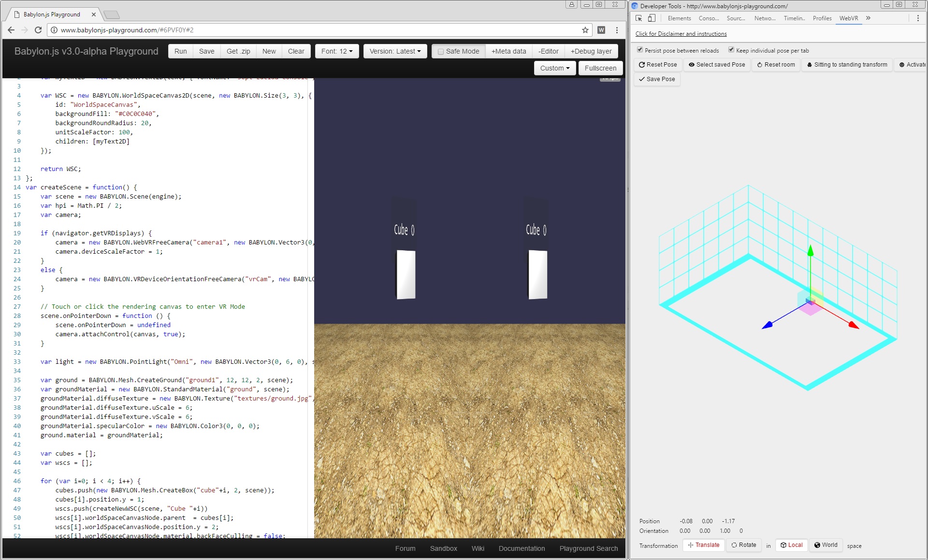
Task: Switch to Timeline tab
Action: pos(794,18)
